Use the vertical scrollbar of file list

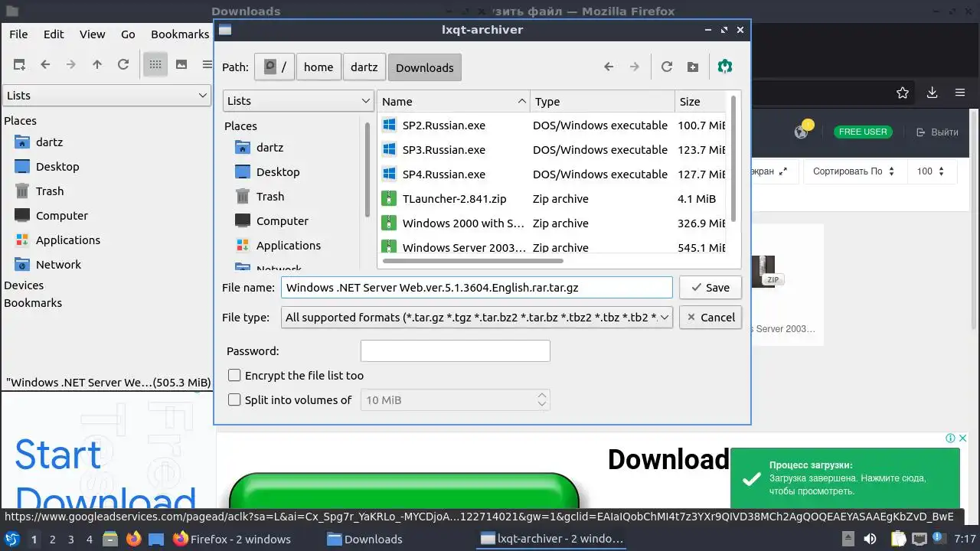tap(733, 159)
